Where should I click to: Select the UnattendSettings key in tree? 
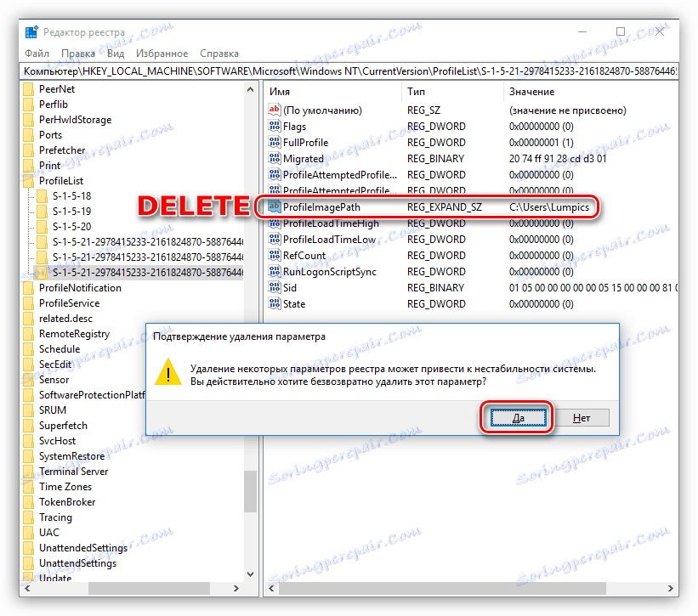point(77,563)
